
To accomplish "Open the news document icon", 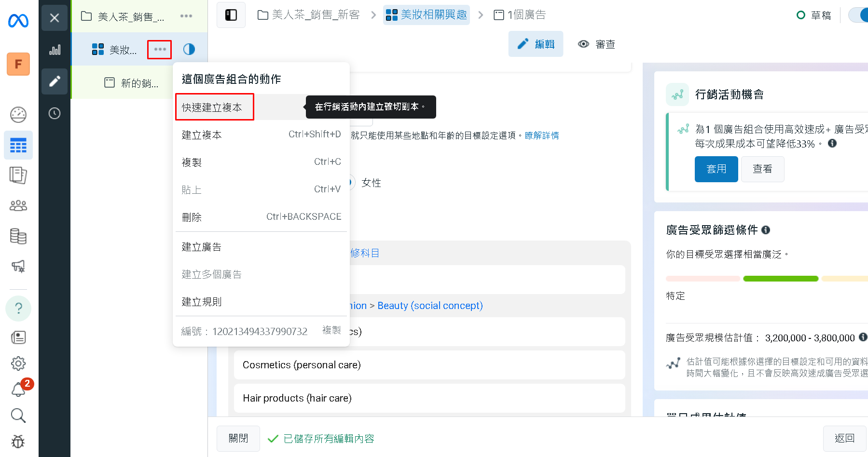I will coord(18,337).
